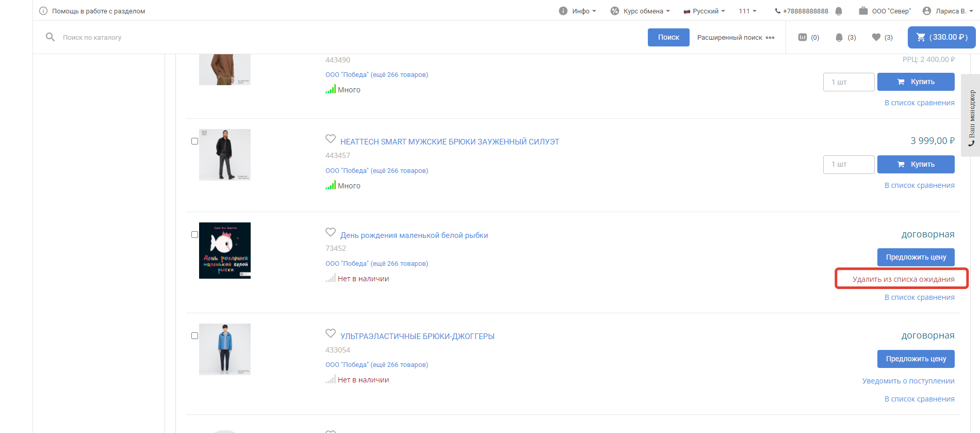The height and width of the screenshot is (433, 980).
Task: Click the exchange rate percent icon
Action: 615,11
